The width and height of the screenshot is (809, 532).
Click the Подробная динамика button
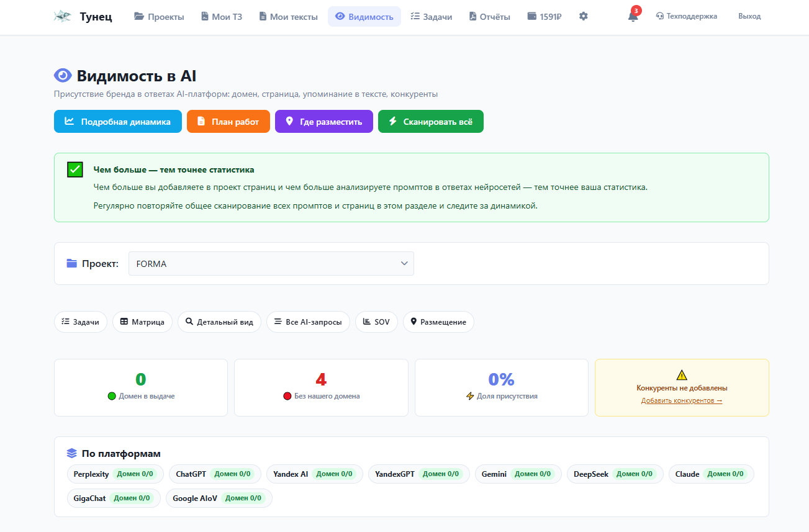(118, 122)
